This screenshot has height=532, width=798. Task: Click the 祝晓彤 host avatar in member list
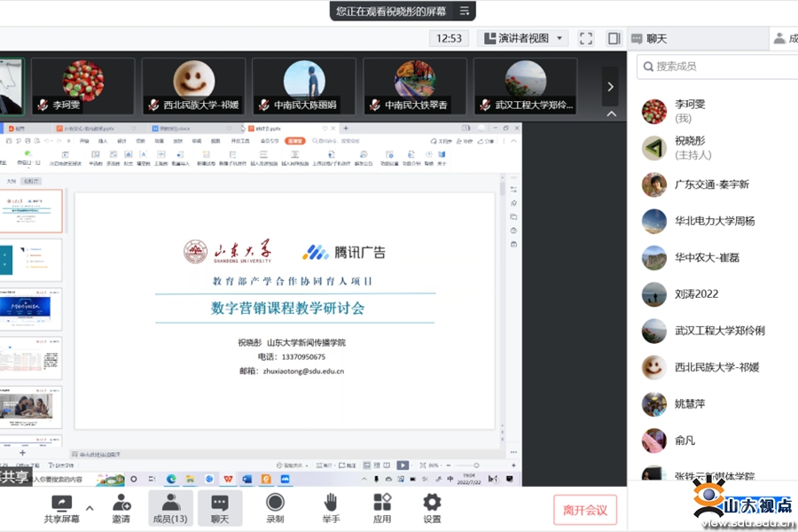pyautogui.click(x=654, y=148)
